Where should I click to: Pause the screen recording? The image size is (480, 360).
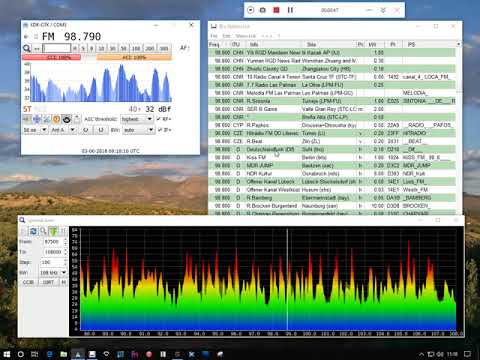pos(290,10)
